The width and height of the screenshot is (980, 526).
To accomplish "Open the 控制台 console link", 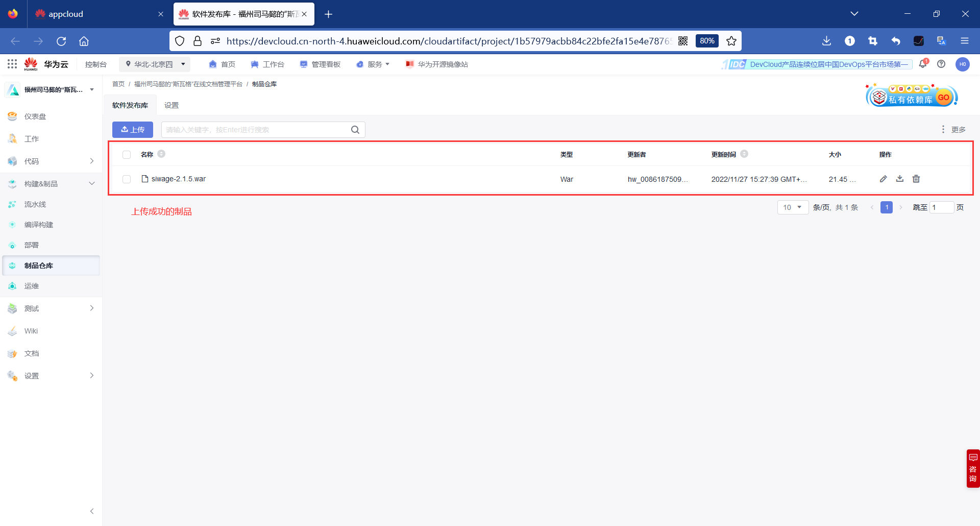I will [96, 64].
